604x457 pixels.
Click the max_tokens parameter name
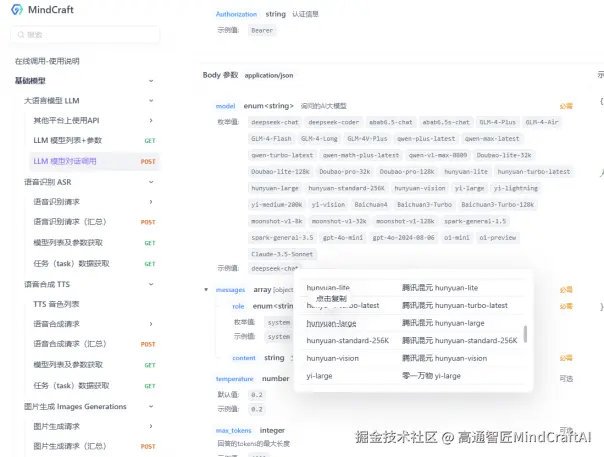point(233,430)
